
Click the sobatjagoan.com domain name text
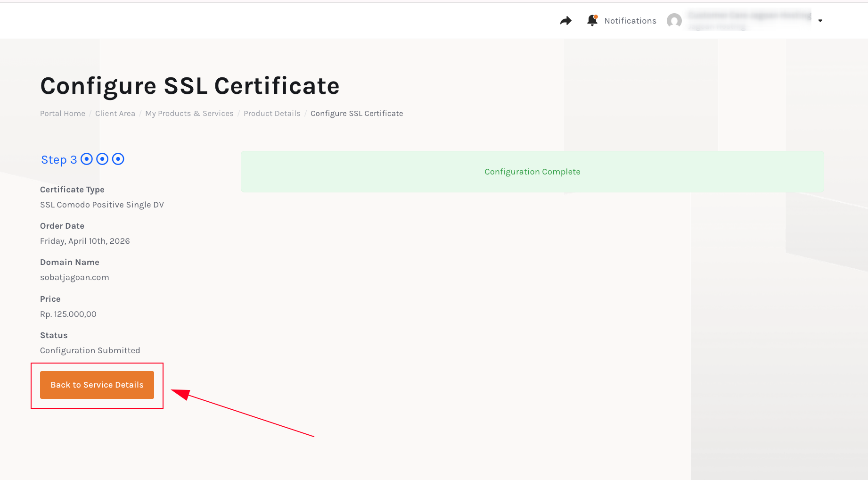pos(74,277)
